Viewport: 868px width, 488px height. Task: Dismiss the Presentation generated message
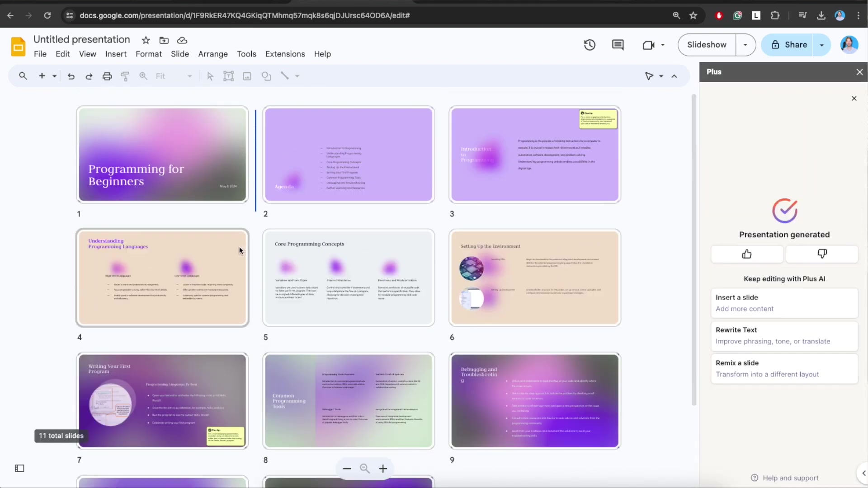point(854,98)
